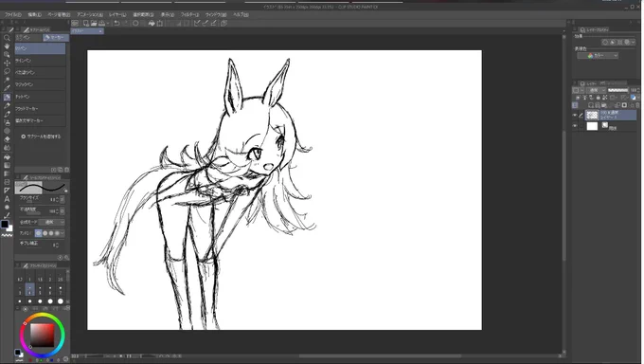644x364 pixels.
Task: Click the Open file folder icon
Action: [x=94, y=24]
